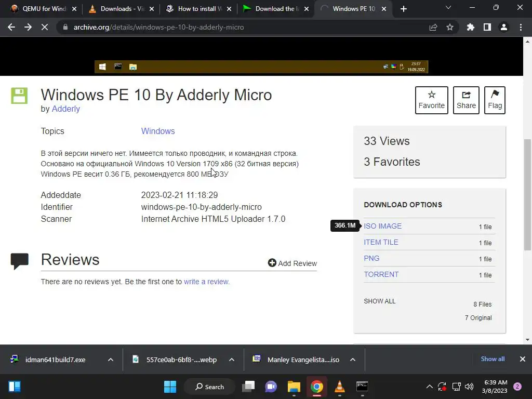Open the Adderly uploader link
This screenshot has height=399, width=532.
66,109
